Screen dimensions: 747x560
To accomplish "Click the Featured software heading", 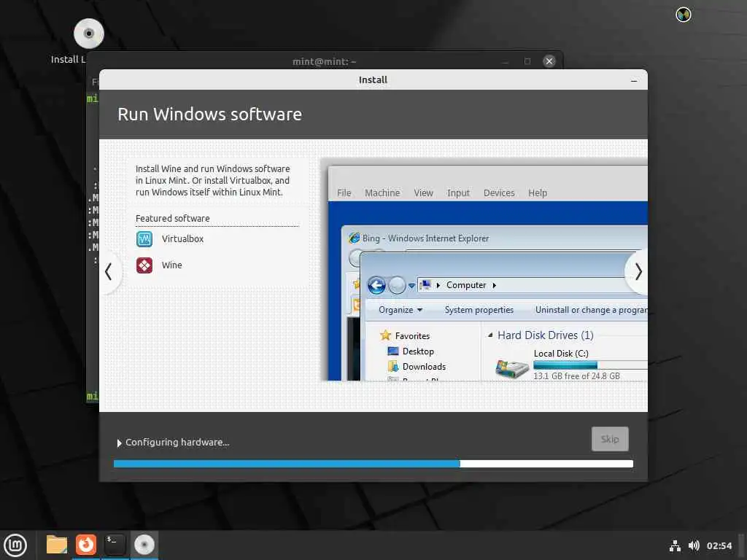I will 172,218.
